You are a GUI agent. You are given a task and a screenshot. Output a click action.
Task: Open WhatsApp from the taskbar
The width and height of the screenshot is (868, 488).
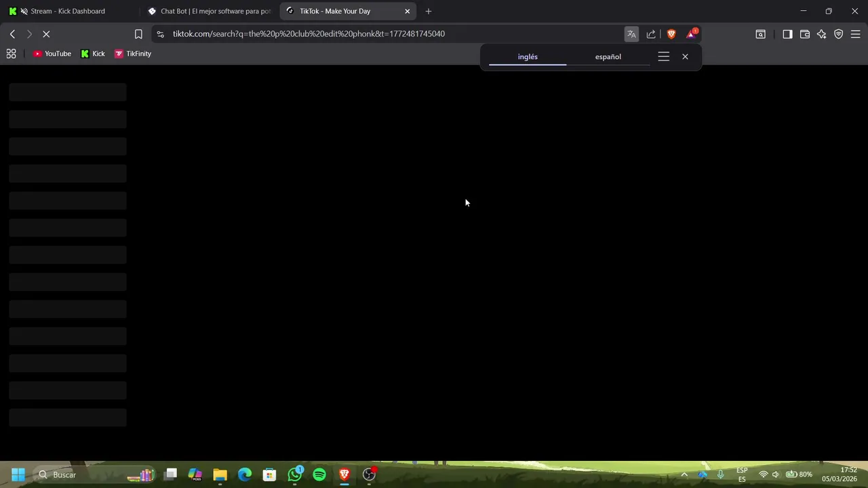click(294, 474)
